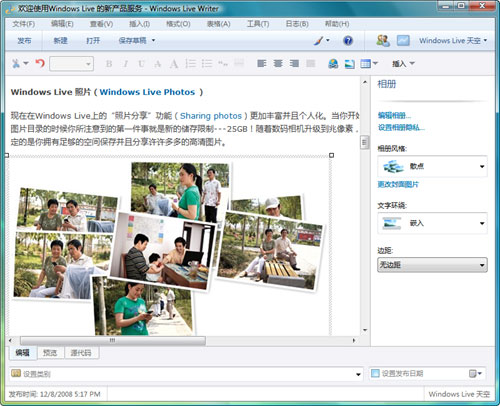Open margin 无边距 dropdown

[x=432, y=265]
